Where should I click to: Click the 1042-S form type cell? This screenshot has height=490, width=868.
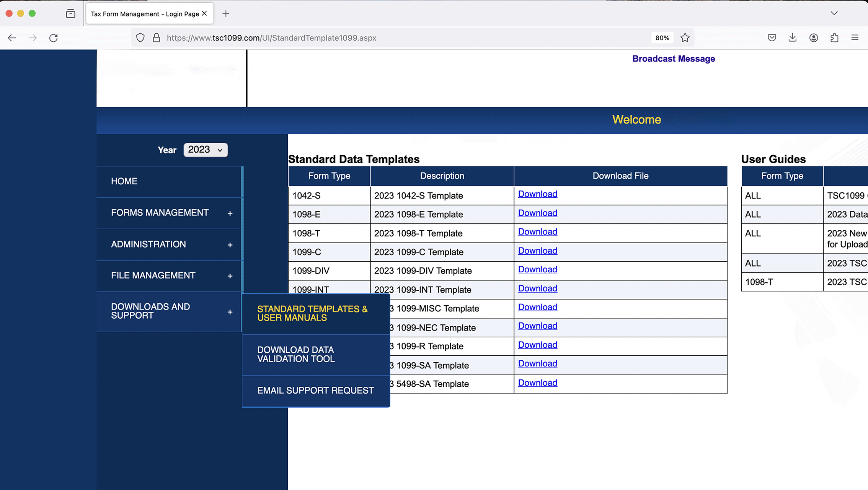[329, 195]
